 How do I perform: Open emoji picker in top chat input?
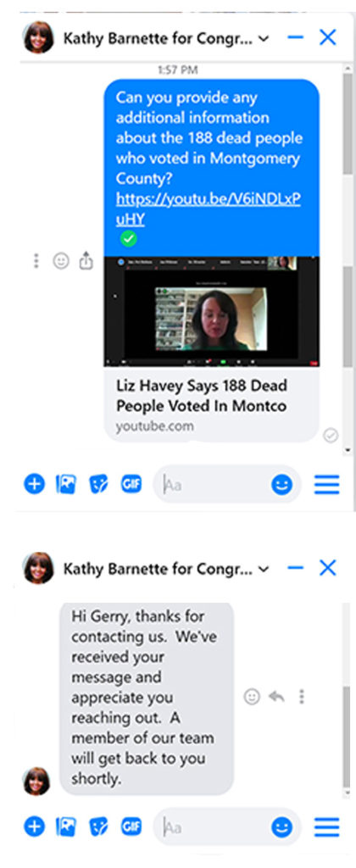click(281, 485)
